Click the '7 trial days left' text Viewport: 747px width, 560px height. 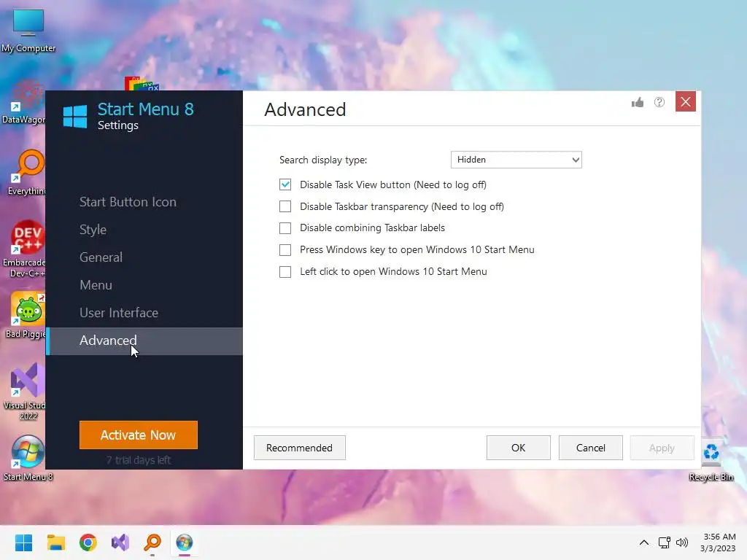[138, 460]
